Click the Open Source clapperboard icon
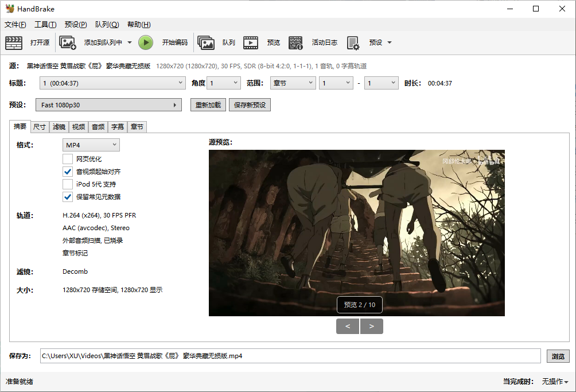The width and height of the screenshot is (576, 392). pyautogui.click(x=14, y=42)
